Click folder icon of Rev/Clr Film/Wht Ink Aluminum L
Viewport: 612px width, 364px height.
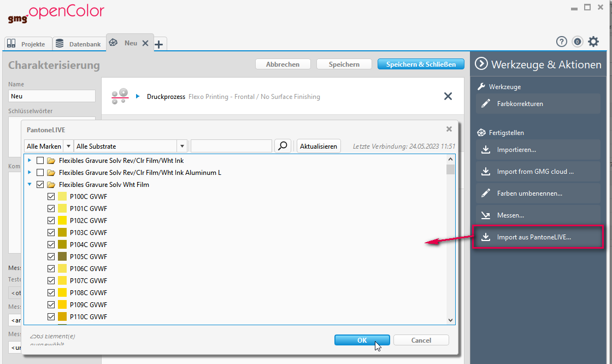[x=51, y=173]
